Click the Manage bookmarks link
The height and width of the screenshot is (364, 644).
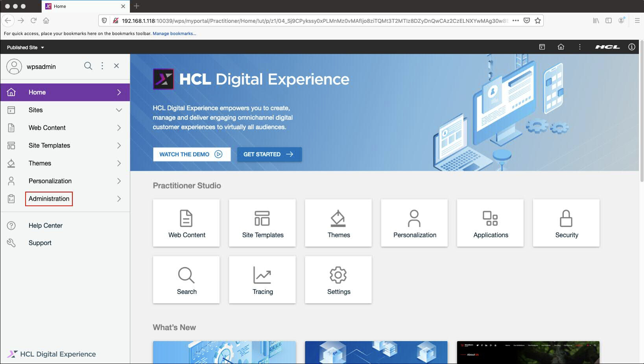[x=174, y=33]
